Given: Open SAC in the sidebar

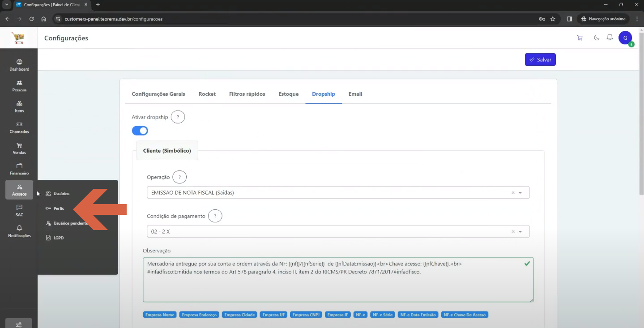Looking at the screenshot, I should (x=19, y=211).
